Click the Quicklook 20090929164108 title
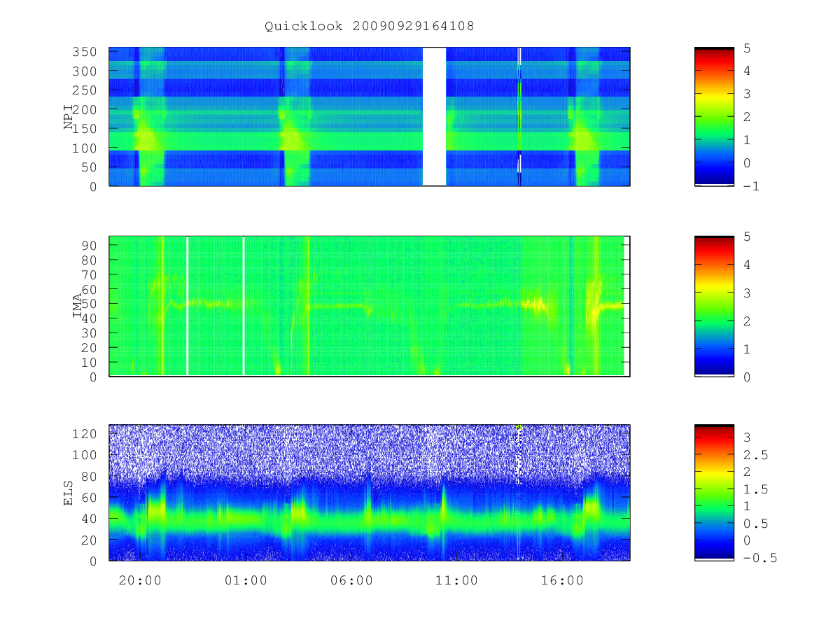Viewport: 840px width, 630px height. click(369, 27)
